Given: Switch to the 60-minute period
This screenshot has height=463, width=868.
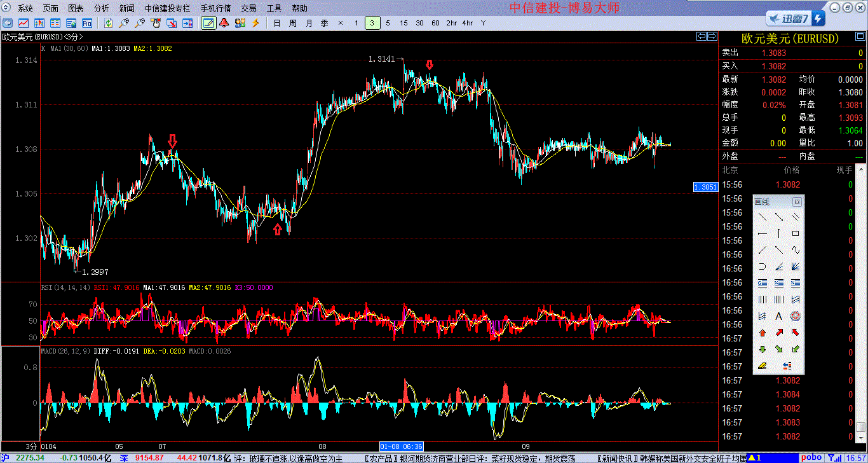Looking at the screenshot, I should (435, 23).
